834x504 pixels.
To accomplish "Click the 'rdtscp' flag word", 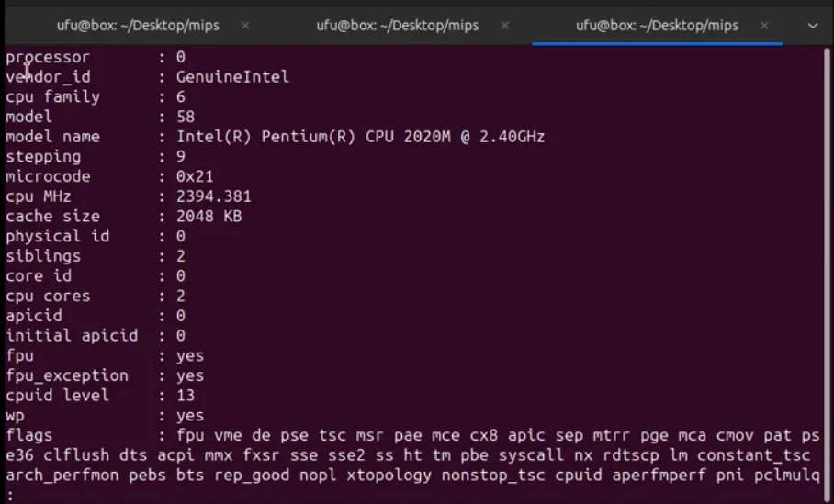I will [630, 455].
